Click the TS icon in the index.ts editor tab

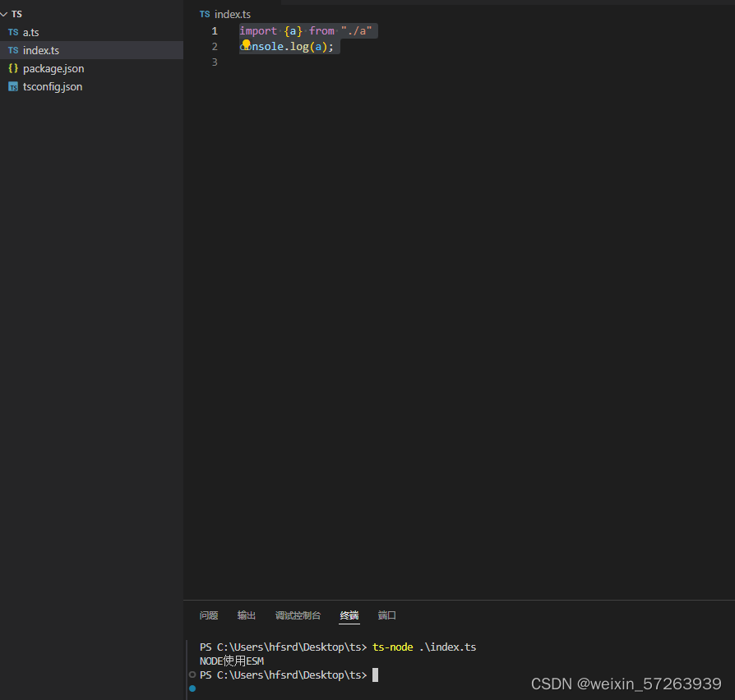coord(203,14)
